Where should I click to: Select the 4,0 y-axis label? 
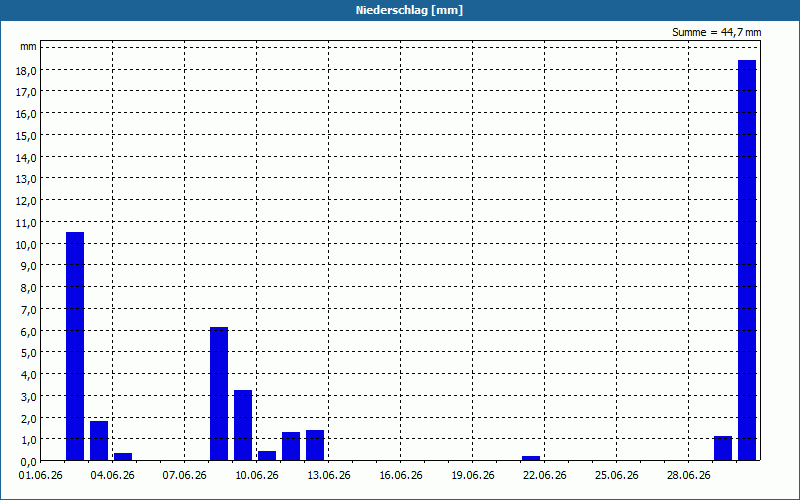coord(28,374)
